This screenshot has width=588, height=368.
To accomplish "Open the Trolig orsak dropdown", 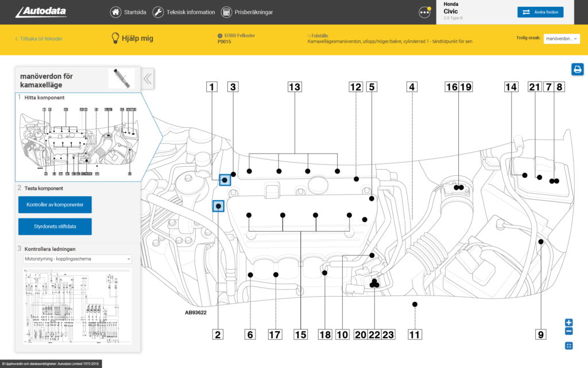I will [561, 39].
